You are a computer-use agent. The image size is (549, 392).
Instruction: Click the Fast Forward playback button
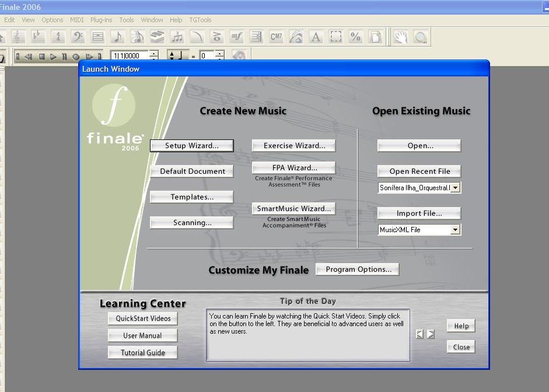click(90, 57)
